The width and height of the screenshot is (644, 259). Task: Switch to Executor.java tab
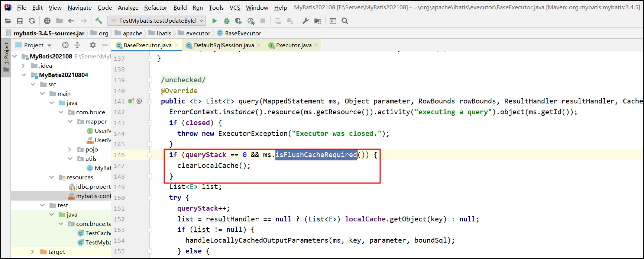294,45
